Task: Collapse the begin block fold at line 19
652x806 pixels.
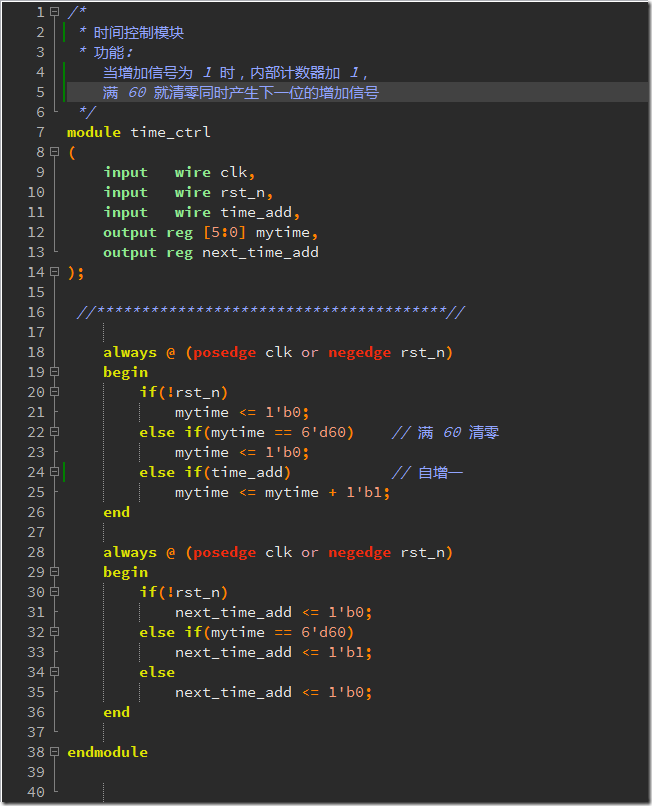Action: 55,372
